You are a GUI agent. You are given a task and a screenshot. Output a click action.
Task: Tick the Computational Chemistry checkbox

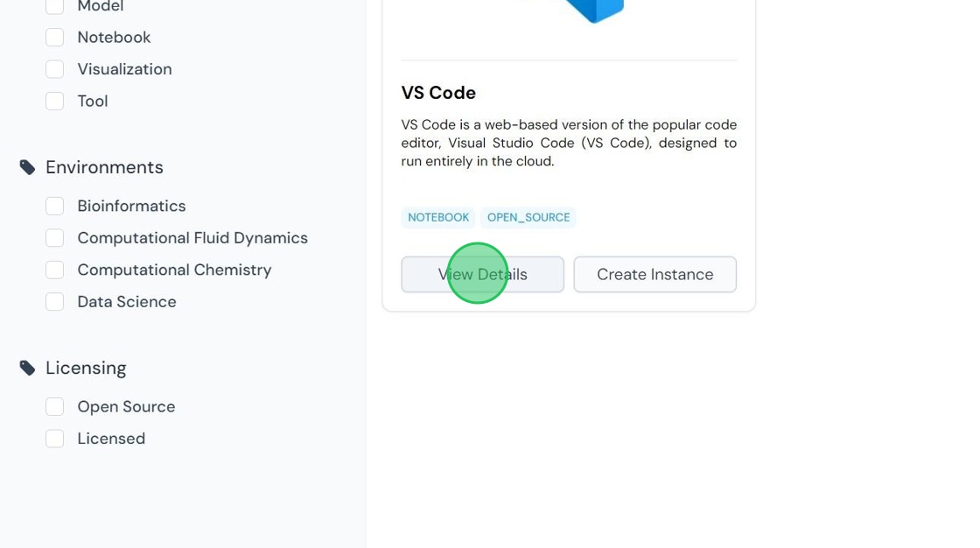(x=54, y=270)
